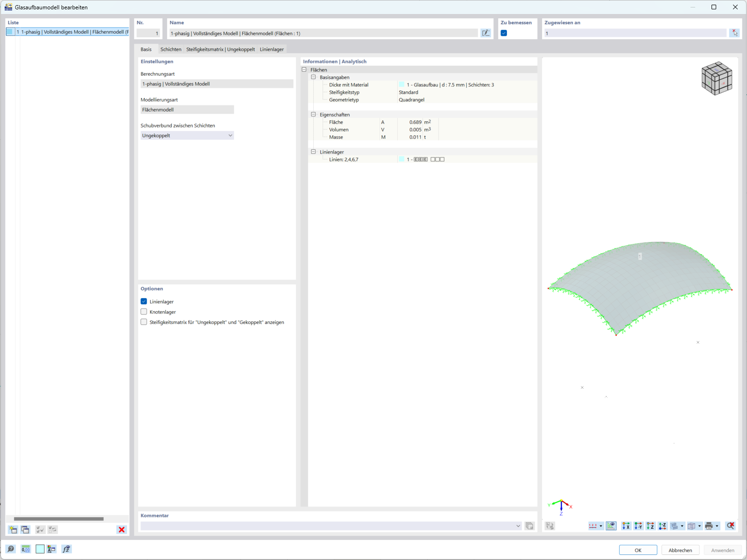
Task: Set the view in -Y direction
Action: pos(638,526)
